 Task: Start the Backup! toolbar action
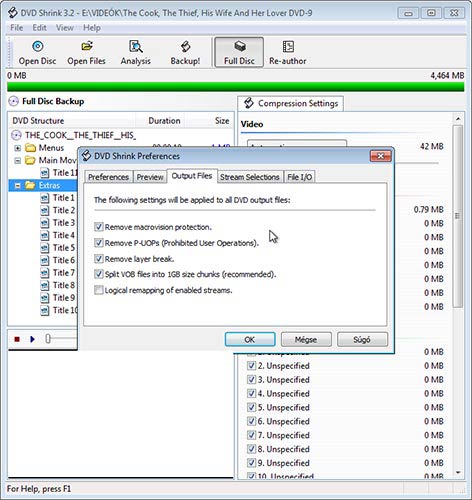[x=185, y=53]
